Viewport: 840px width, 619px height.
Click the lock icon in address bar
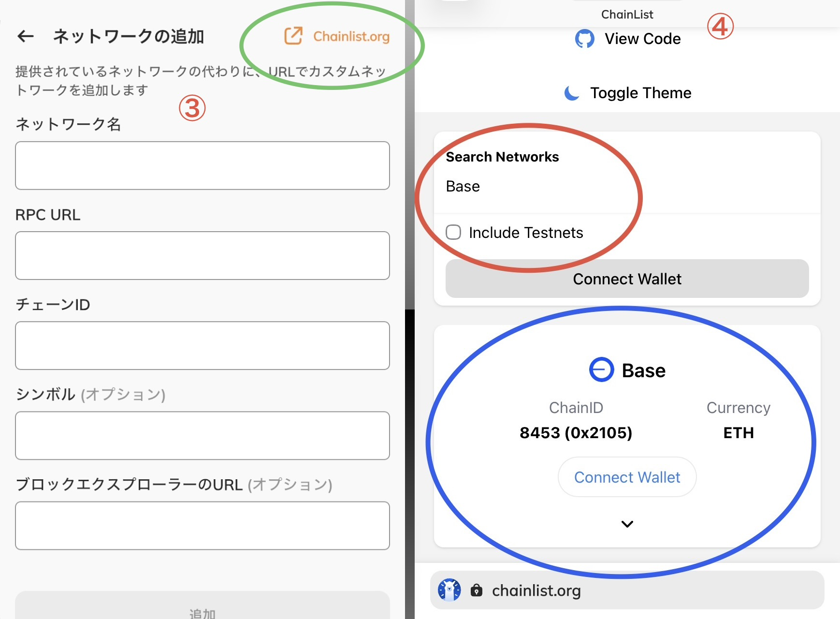(x=477, y=590)
